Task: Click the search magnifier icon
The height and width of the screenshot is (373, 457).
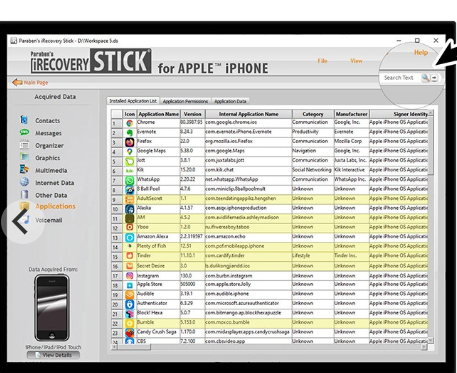Action: point(425,78)
